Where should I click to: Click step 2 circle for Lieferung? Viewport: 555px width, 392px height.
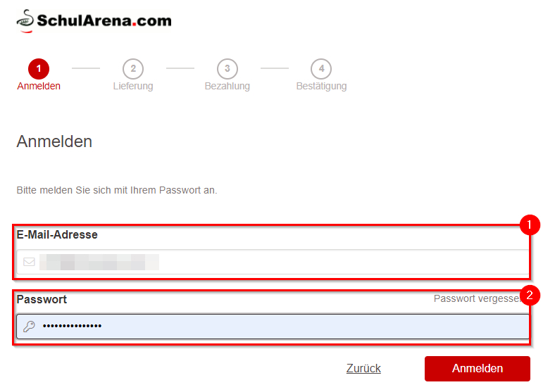(x=132, y=68)
